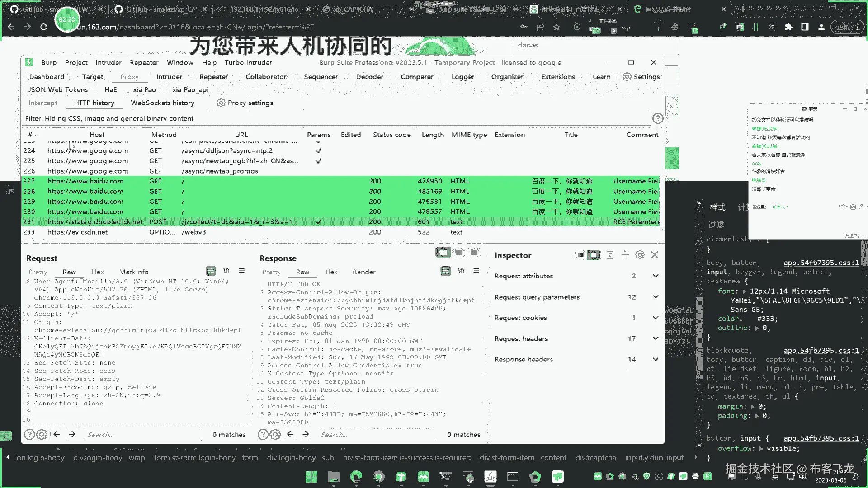Expand Response headers chevron
The height and width of the screenshot is (488, 868).
point(656,359)
